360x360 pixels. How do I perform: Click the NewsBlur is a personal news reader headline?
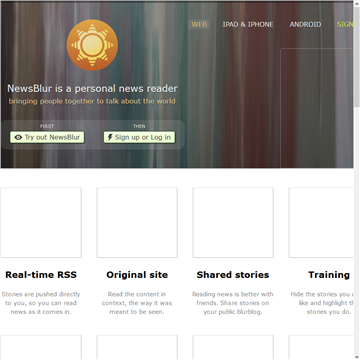coord(92,89)
